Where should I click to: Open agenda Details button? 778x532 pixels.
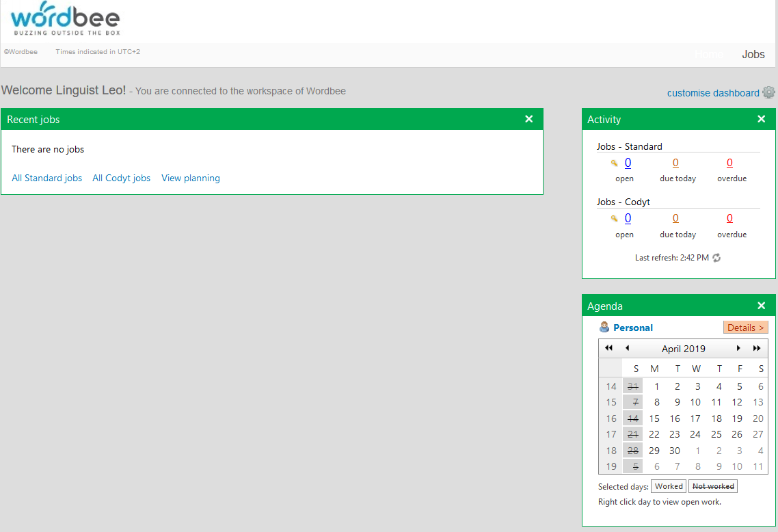coord(745,328)
